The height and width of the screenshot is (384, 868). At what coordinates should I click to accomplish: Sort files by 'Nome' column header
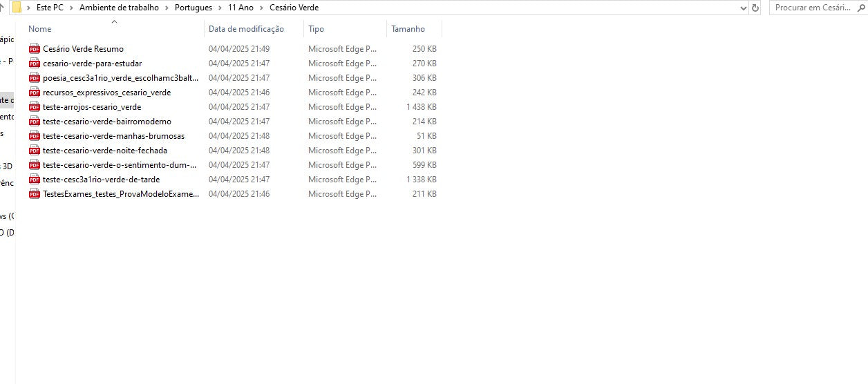[x=40, y=29]
